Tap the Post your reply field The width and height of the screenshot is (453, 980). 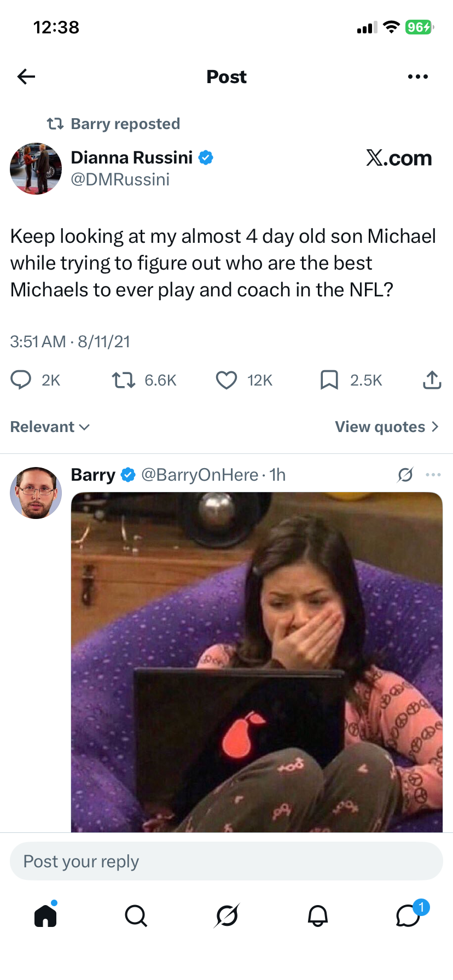226,861
